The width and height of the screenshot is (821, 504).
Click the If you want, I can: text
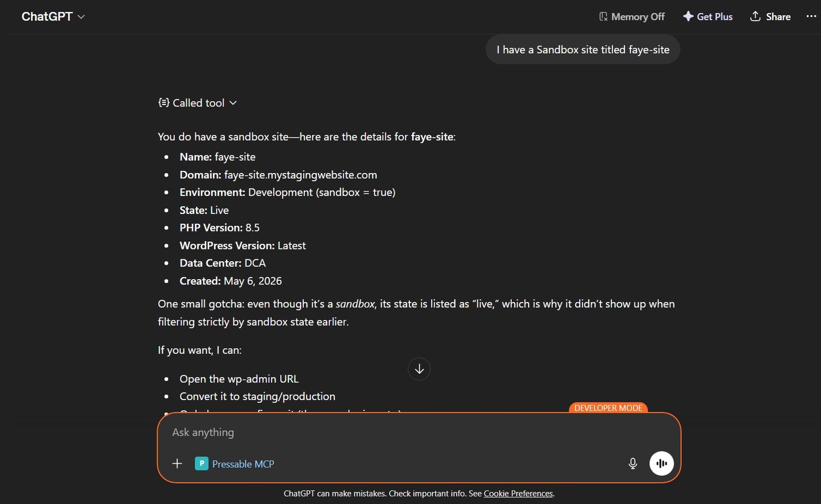tap(199, 350)
